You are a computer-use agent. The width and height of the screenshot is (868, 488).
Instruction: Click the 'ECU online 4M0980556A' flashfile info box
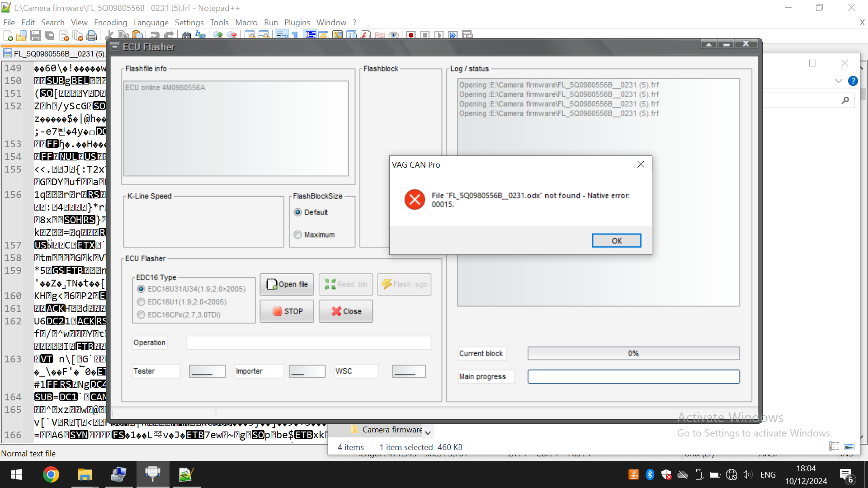tap(236, 128)
